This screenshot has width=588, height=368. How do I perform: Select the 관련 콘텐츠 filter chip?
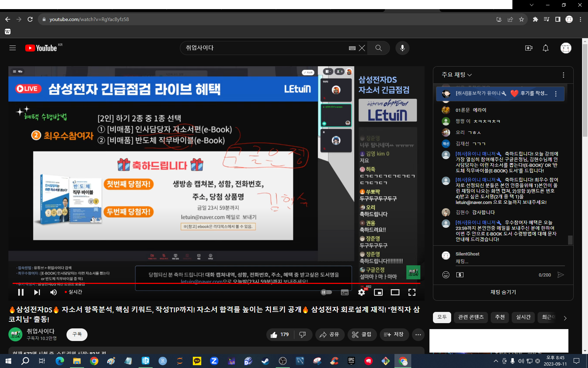click(471, 317)
